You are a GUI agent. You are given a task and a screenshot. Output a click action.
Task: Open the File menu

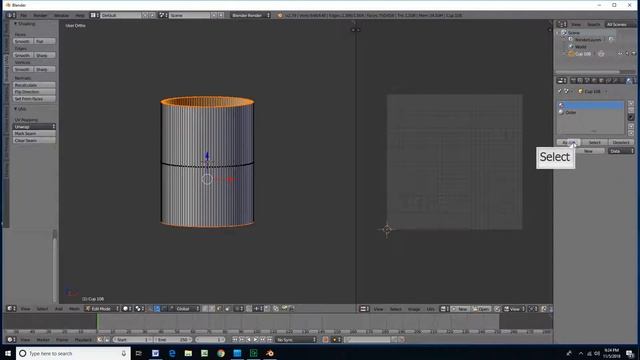pos(24,15)
